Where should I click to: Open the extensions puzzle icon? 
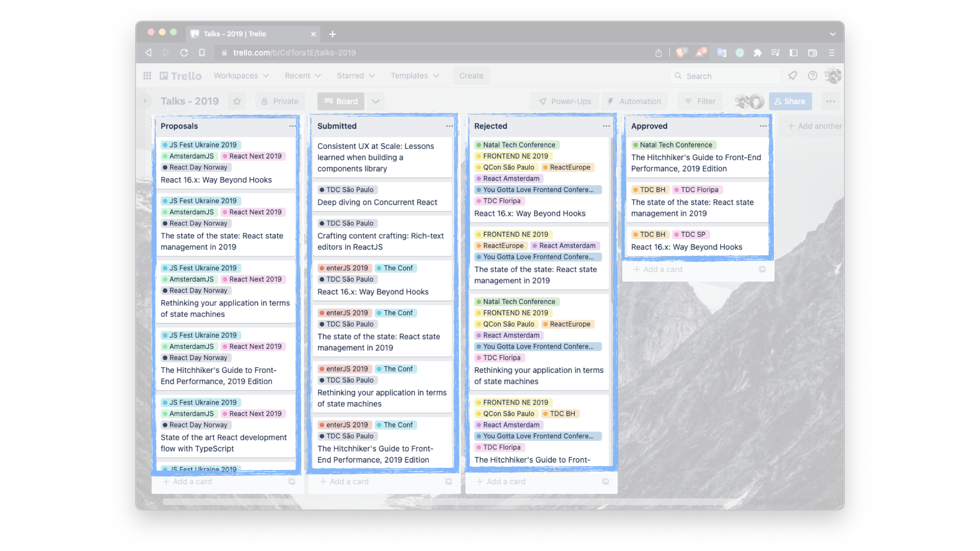coord(757,53)
